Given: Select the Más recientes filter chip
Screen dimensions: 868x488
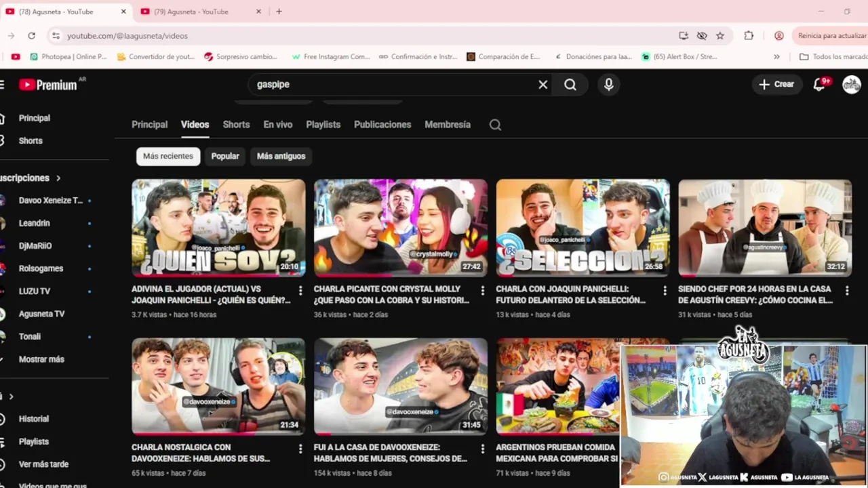Looking at the screenshot, I should tap(168, 156).
